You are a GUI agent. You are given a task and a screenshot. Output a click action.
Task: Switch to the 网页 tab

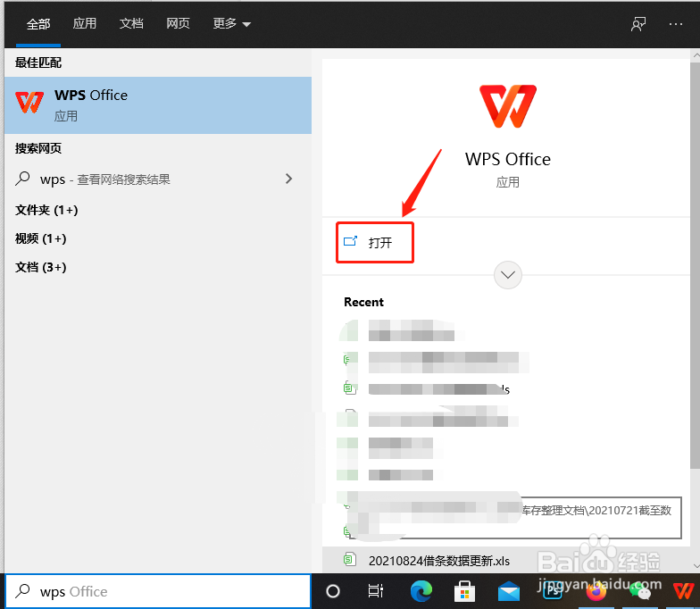click(x=179, y=23)
